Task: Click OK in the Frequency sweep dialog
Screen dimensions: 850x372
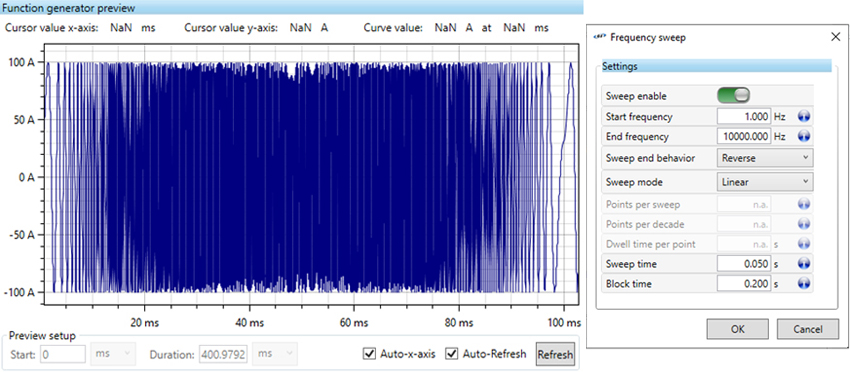Action: [x=737, y=329]
